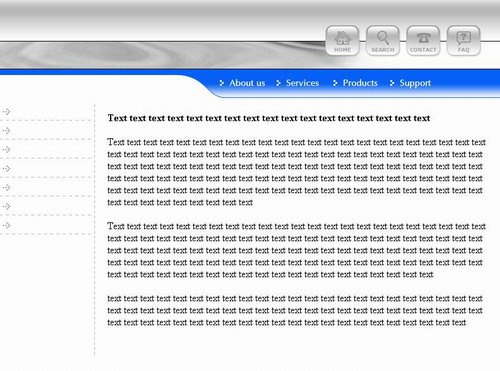Select the bold Text heading line
Viewport: 500px width, 371px height.
click(269, 118)
